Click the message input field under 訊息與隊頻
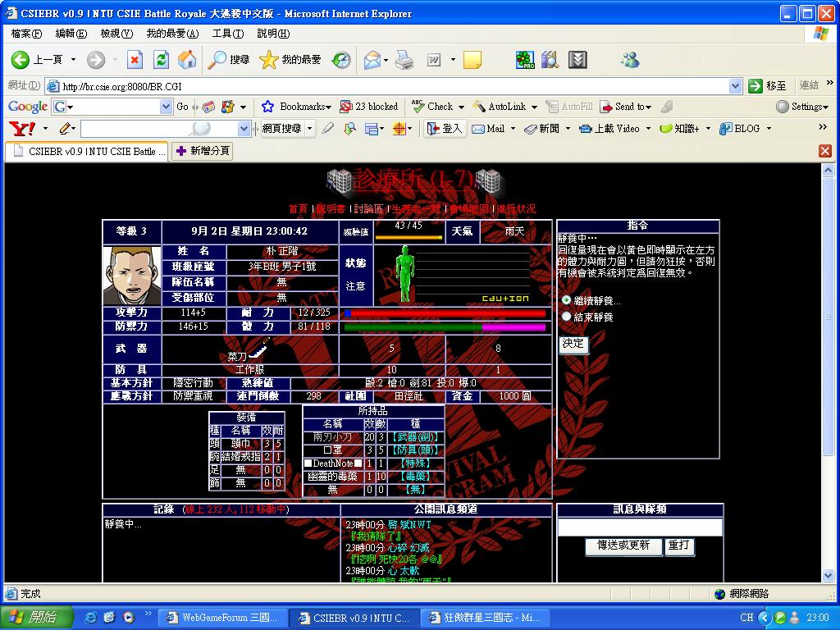The image size is (840, 630). click(x=640, y=527)
